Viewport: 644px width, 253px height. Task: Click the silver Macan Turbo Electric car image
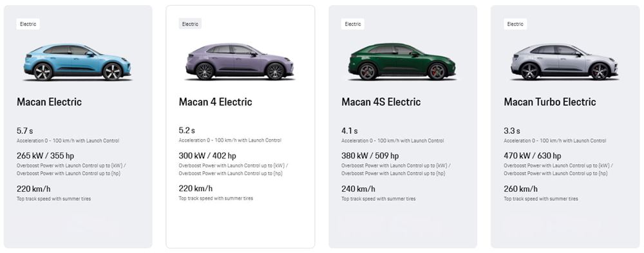click(565, 62)
